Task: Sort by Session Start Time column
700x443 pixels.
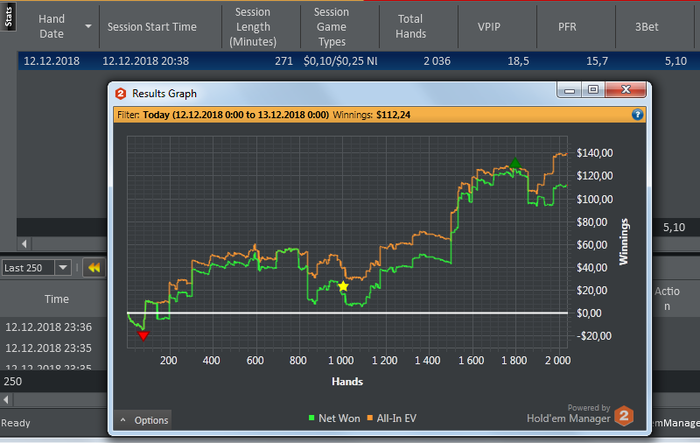Action: point(152,27)
